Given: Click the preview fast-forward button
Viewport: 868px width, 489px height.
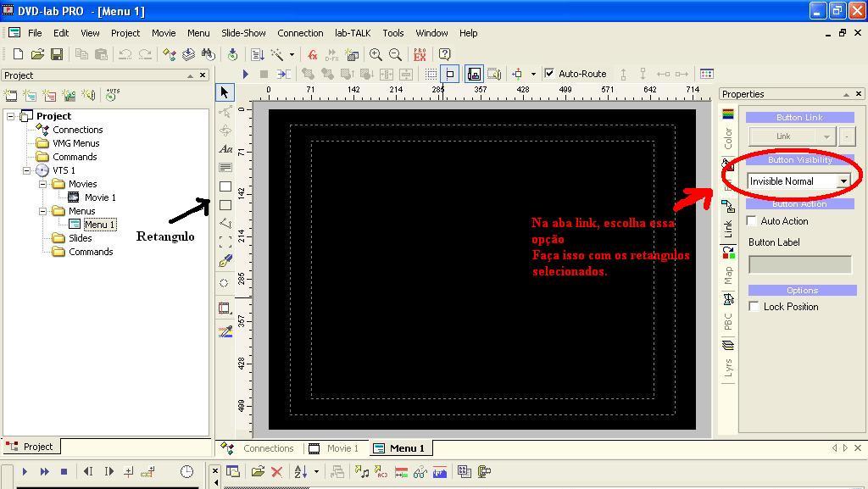Looking at the screenshot, I should click(x=44, y=472).
